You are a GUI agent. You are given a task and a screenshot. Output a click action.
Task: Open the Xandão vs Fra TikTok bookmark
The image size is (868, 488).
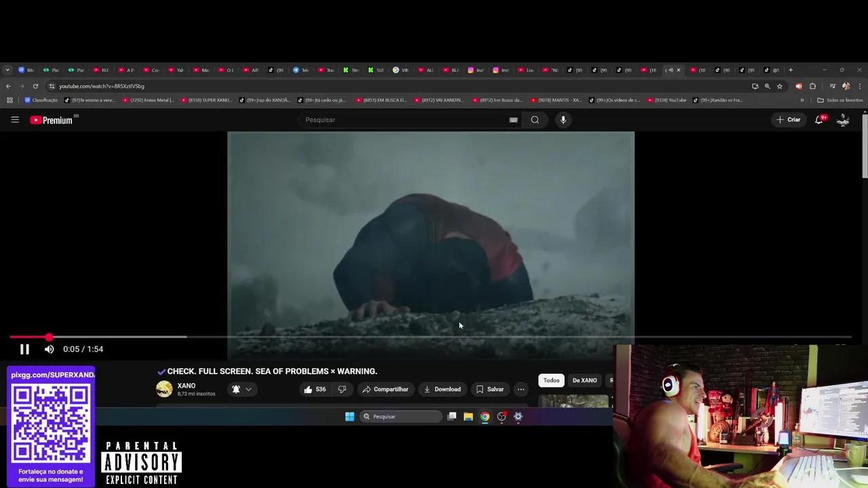tap(718, 100)
